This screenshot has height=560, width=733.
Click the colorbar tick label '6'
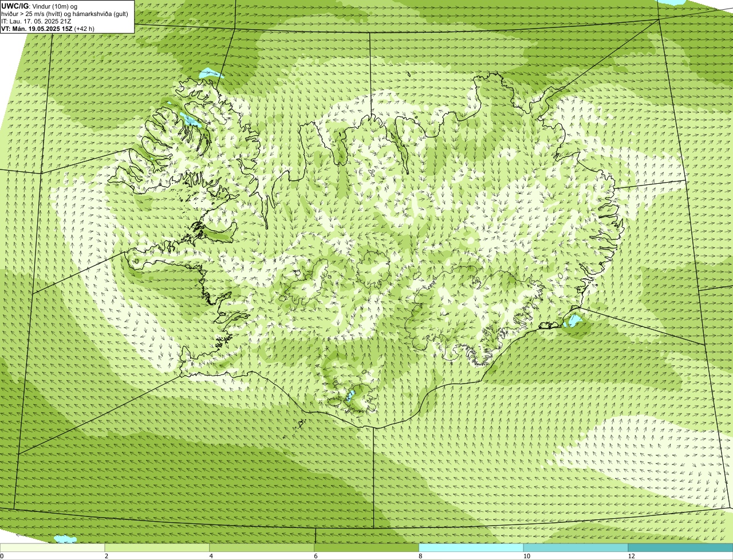tap(316, 556)
